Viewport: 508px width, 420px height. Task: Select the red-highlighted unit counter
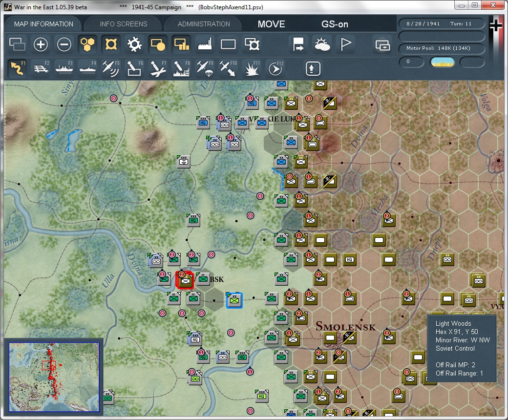[185, 280]
